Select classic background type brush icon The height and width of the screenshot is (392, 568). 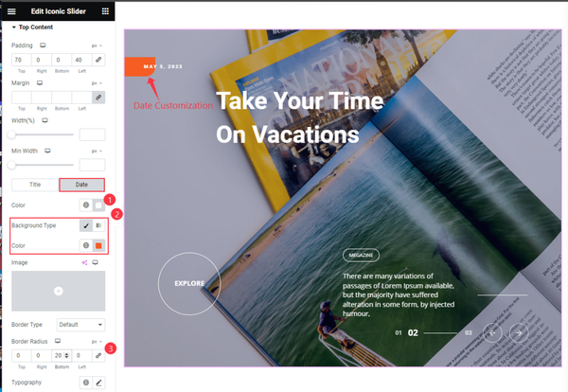86,225
